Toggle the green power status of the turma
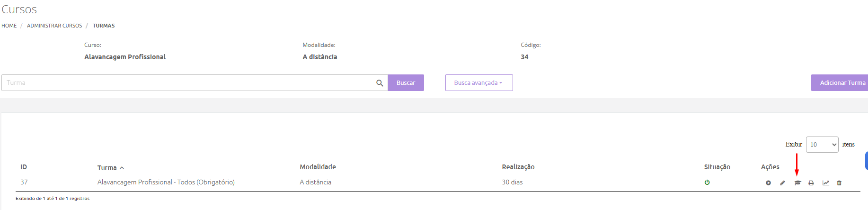This screenshot has height=210, width=868. 707,183
